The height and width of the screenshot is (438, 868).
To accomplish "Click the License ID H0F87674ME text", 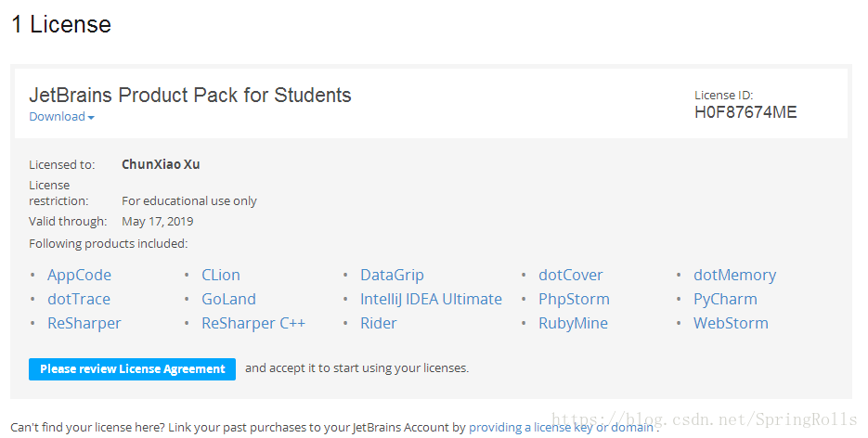I will (745, 113).
